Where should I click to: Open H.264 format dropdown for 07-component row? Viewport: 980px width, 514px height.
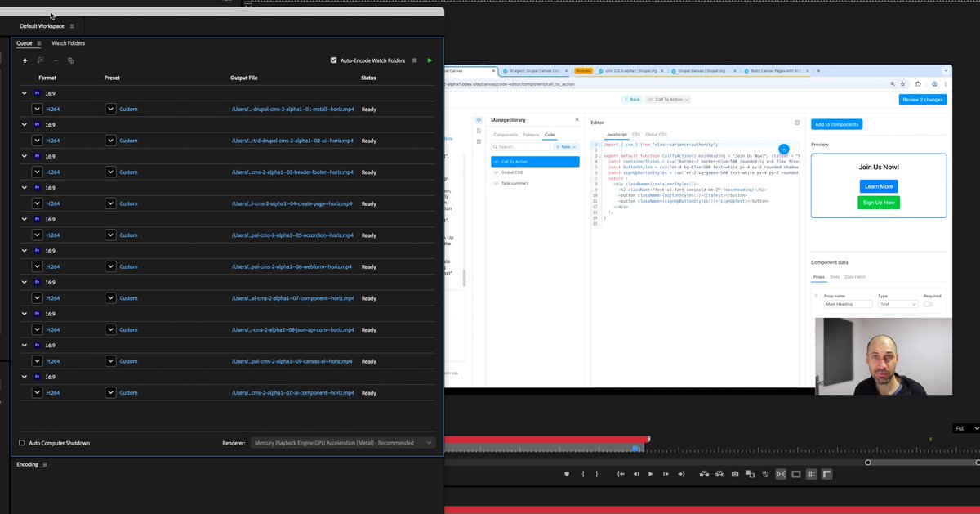point(37,298)
